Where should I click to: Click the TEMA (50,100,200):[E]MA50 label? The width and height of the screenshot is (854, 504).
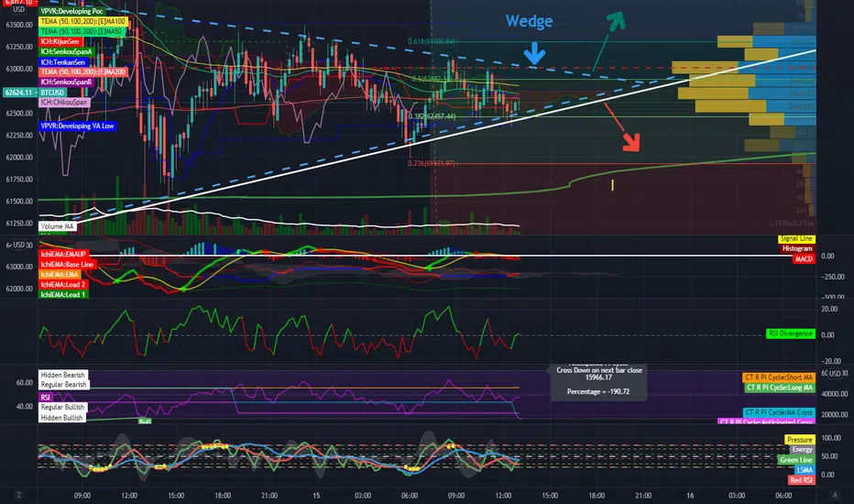click(82, 31)
